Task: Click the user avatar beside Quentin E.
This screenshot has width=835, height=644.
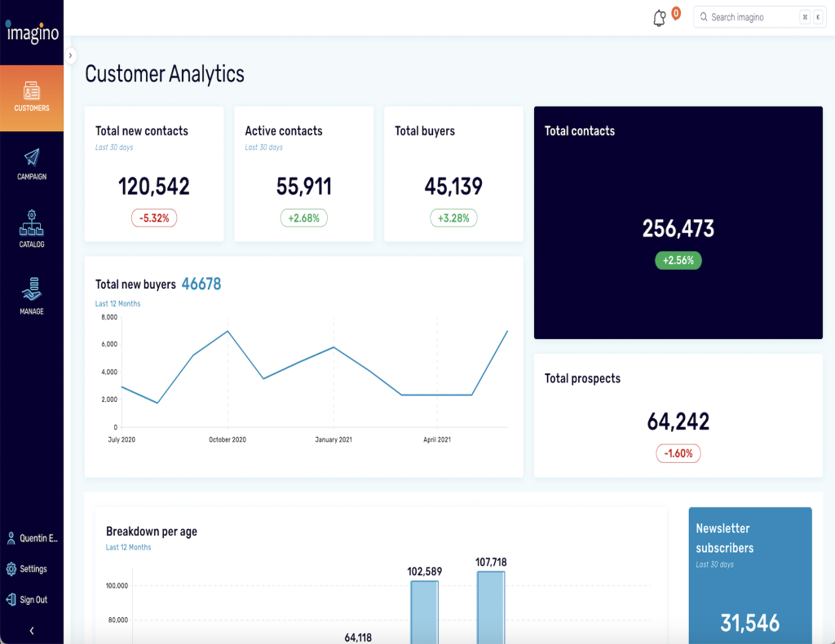Action: (13, 538)
